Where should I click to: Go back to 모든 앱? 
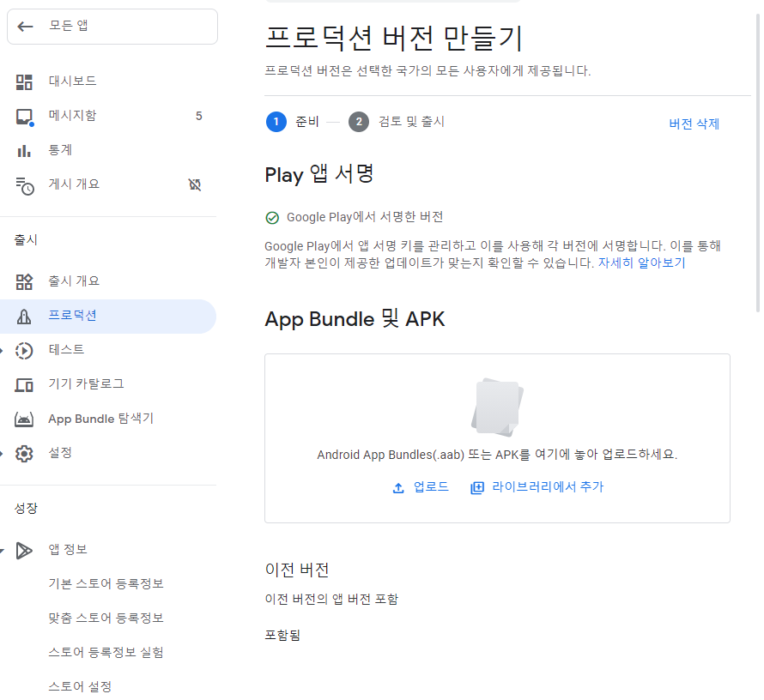coord(112,27)
